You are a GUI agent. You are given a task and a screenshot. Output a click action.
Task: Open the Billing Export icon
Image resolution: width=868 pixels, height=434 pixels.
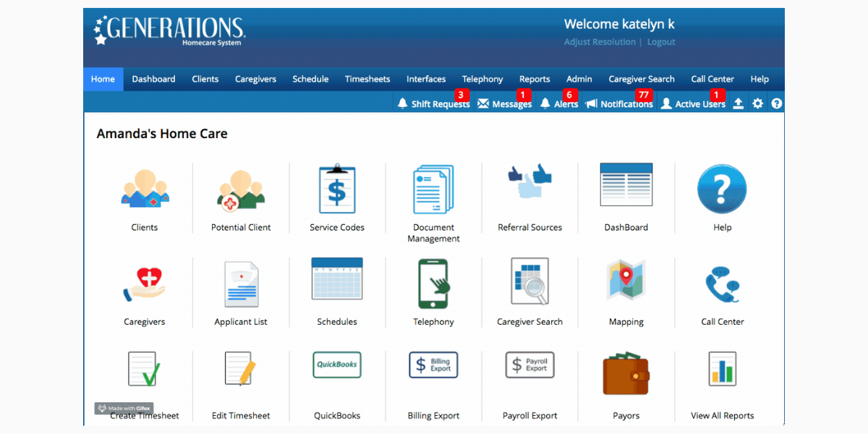tap(433, 365)
